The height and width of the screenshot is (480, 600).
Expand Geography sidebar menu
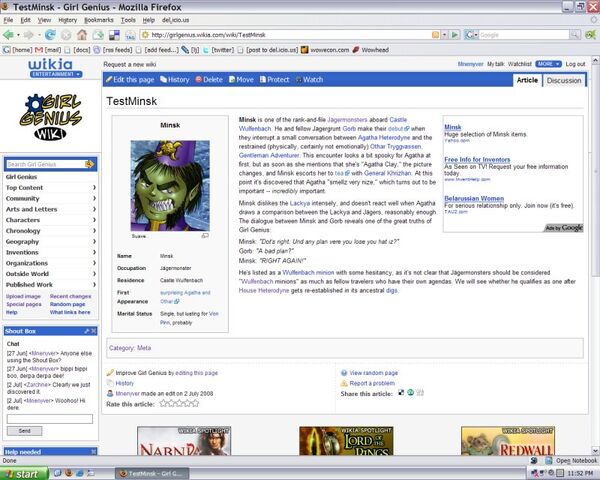tap(51, 242)
